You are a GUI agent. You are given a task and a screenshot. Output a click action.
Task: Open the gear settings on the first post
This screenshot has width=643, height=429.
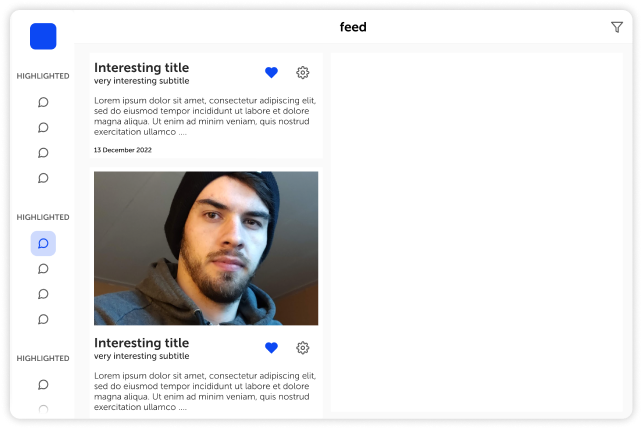coord(303,73)
